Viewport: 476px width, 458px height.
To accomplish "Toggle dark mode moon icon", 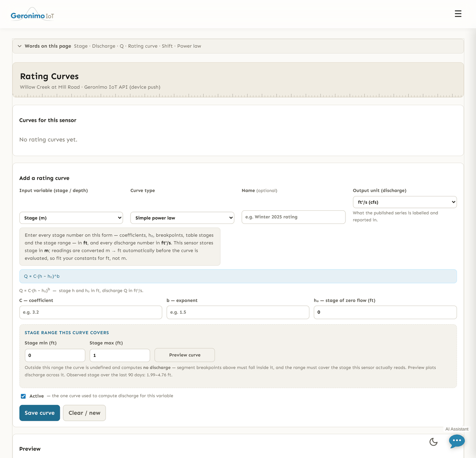I will [x=434, y=442].
